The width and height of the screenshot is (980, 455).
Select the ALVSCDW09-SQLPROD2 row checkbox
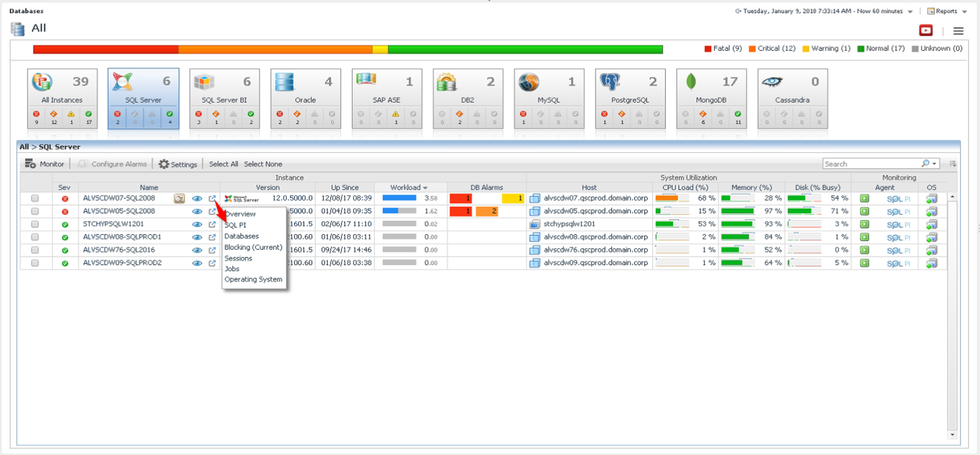coord(35,263)
